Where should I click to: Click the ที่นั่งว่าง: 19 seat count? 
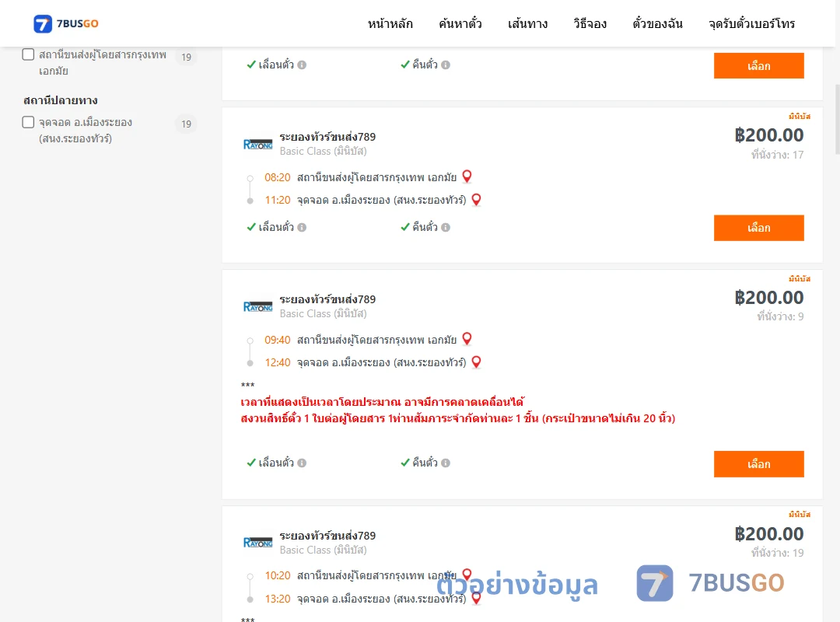777,553
